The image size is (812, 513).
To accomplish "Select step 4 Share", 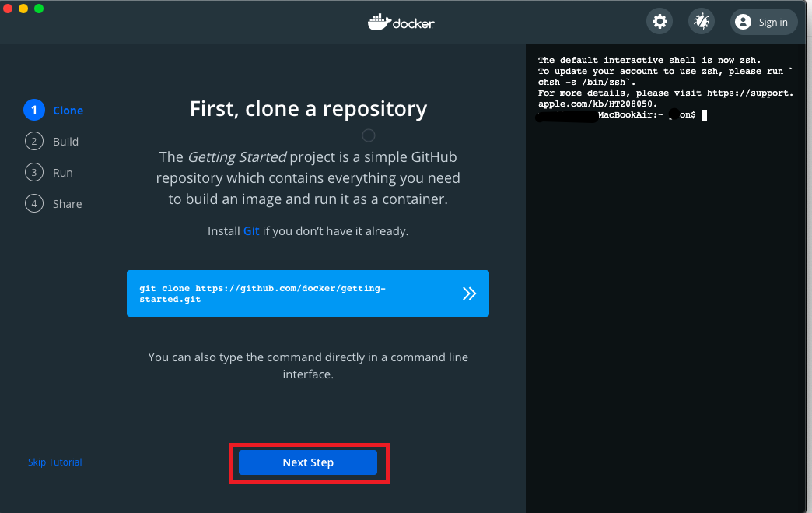I will click(54, 204).
